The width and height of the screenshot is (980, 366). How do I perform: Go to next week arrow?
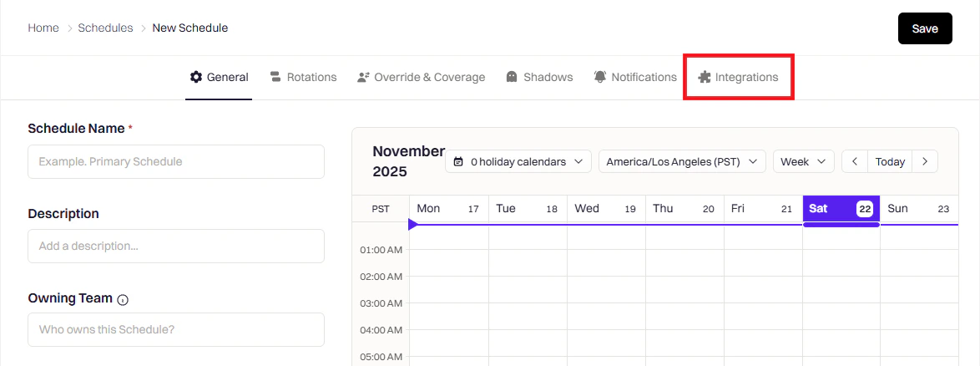coord(925,161)
